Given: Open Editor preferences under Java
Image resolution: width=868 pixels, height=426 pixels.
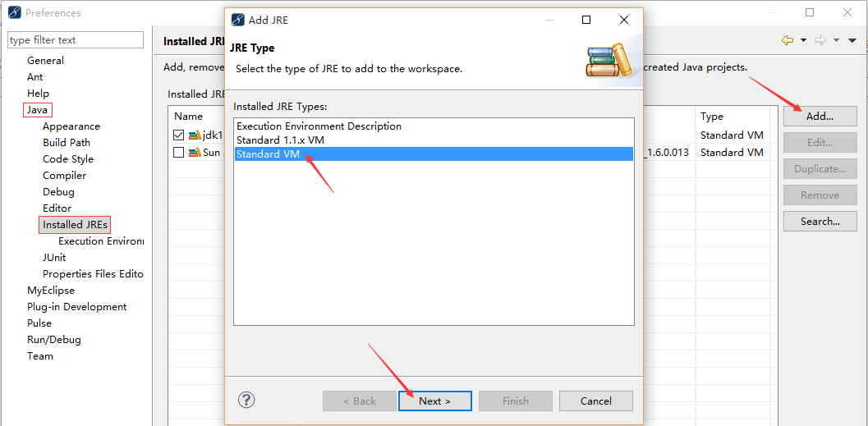Looking at the screenshot, I should pos(57,208).
